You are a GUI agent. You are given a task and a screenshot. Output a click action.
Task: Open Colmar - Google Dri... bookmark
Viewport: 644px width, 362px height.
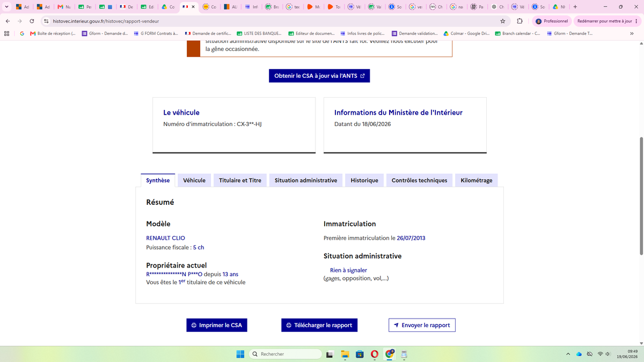466,33
